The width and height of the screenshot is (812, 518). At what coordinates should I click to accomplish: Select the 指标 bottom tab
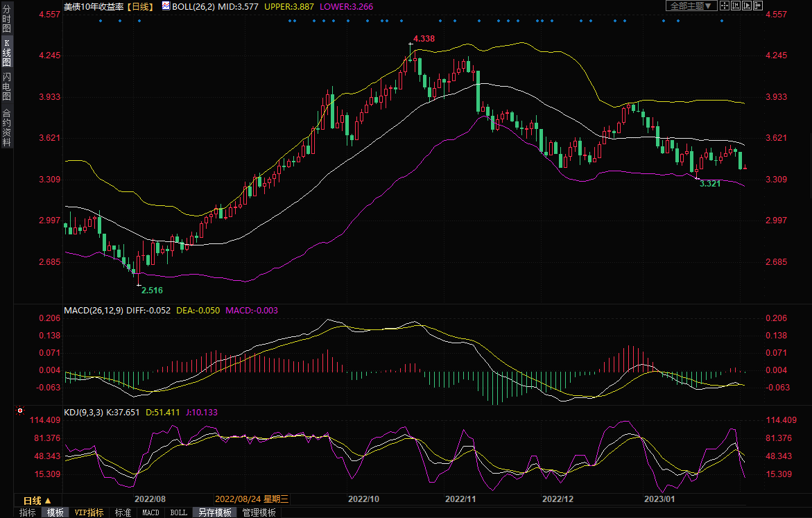point(28,512)
